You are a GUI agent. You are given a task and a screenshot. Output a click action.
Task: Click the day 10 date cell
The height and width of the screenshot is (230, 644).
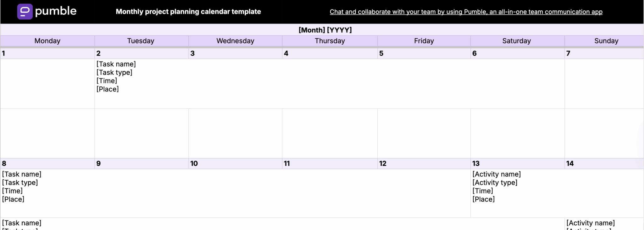(x=235, y=163)
